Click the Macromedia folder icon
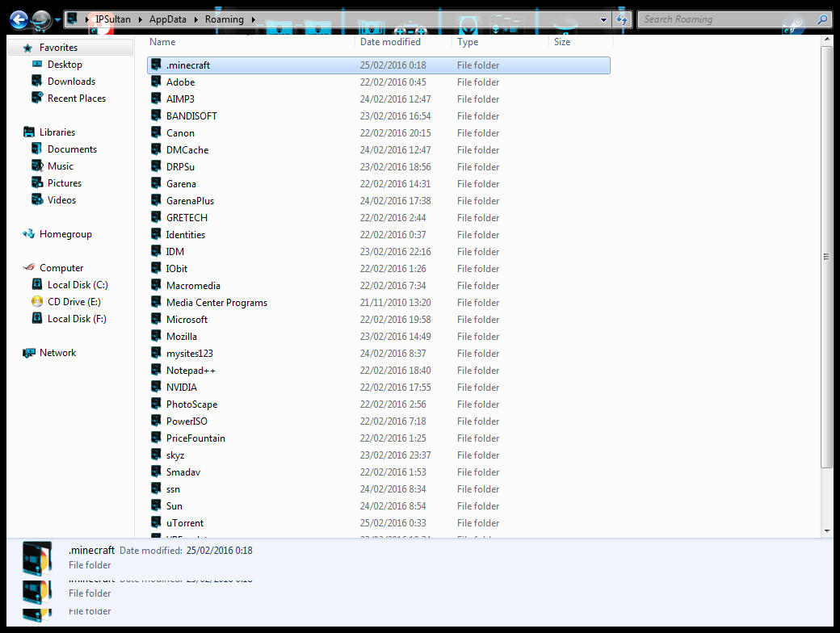Viewport: 840px width, 633px height. [156, 286]
